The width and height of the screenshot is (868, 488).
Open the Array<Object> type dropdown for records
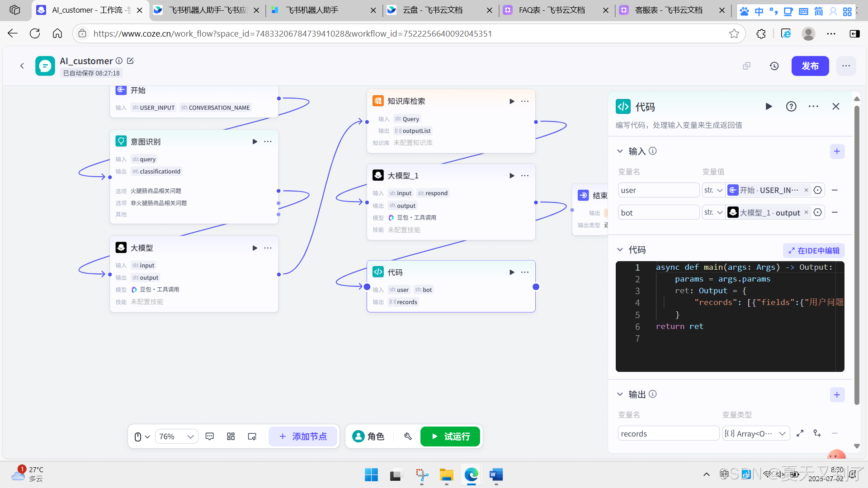(x=756, y=434)
